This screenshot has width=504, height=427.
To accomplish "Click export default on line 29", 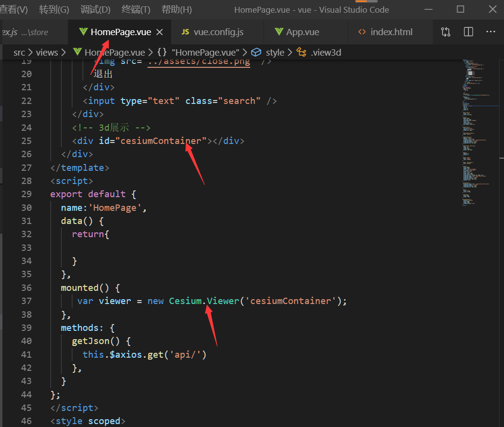I will pyautogui.click(x=88, y=194).
